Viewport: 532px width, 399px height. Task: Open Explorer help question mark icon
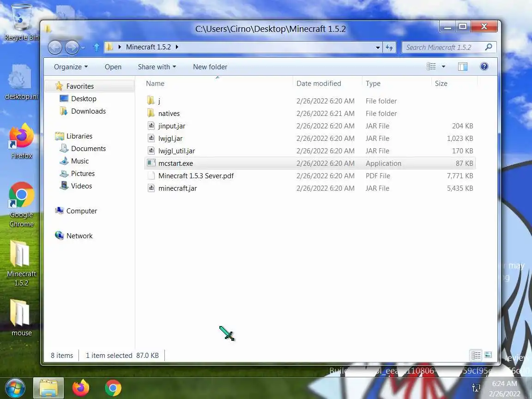pos(484,66)
